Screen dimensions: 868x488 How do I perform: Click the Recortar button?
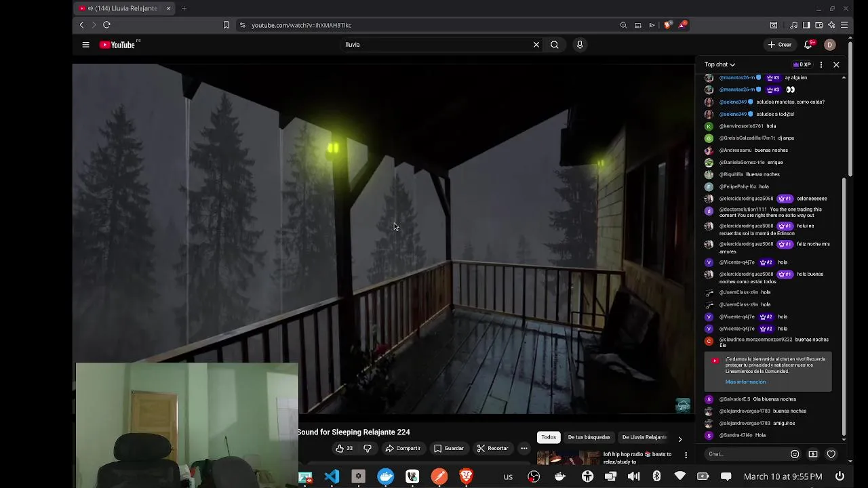(x=492, y=448)
